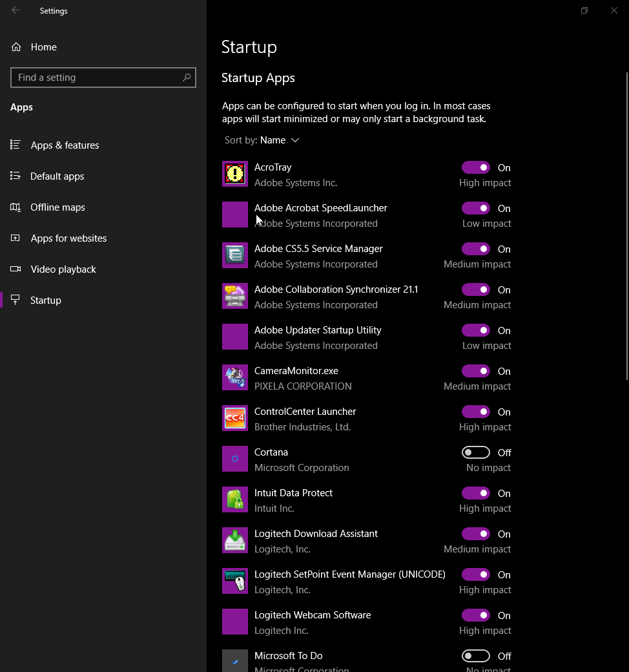Disable AcroTray at startup
This screenshot has height=672, width=629.
pos(475,167)
